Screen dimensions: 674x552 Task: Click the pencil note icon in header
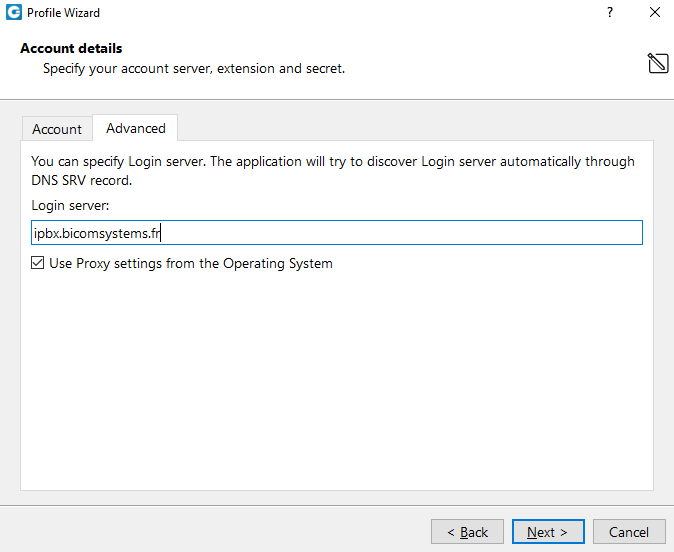[x=658, y=63]
